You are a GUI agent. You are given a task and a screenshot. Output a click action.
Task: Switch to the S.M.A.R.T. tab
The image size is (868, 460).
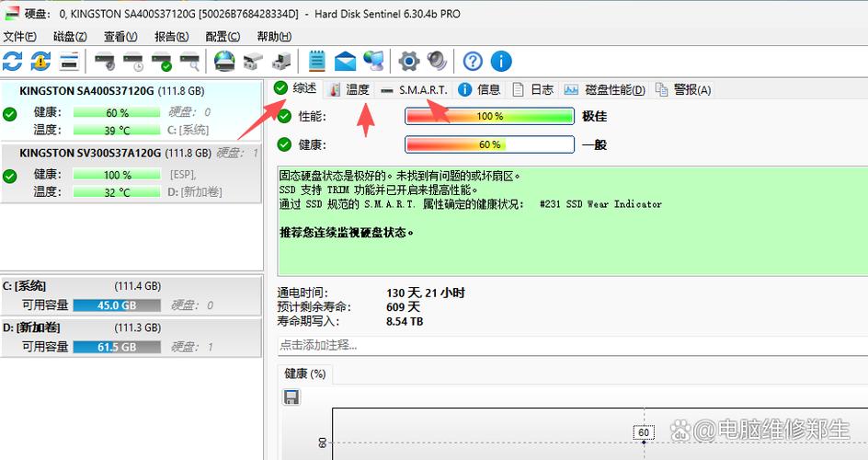[414, 89]
